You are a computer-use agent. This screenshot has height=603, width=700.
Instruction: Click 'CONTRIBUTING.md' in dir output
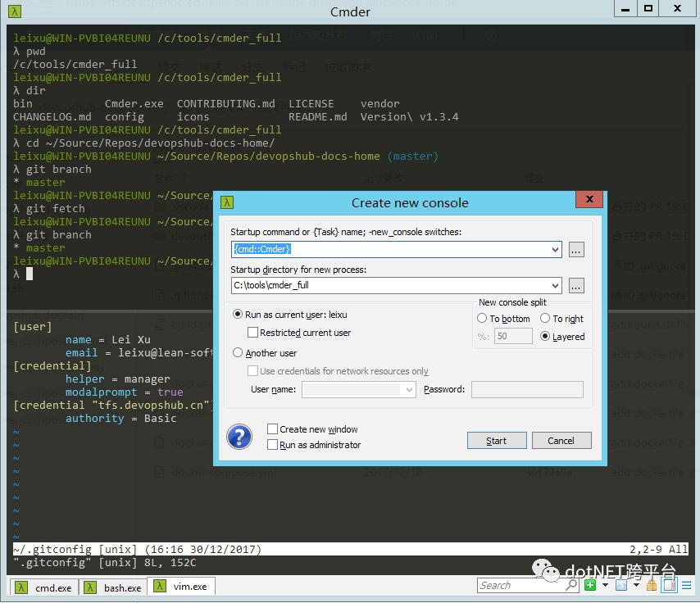(226, 103)
